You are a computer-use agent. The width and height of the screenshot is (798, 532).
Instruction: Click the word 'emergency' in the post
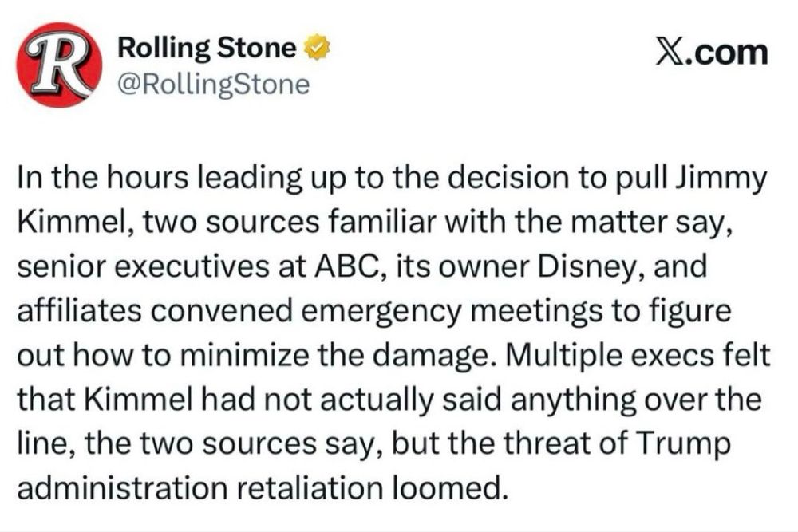[x=381, y=311]
